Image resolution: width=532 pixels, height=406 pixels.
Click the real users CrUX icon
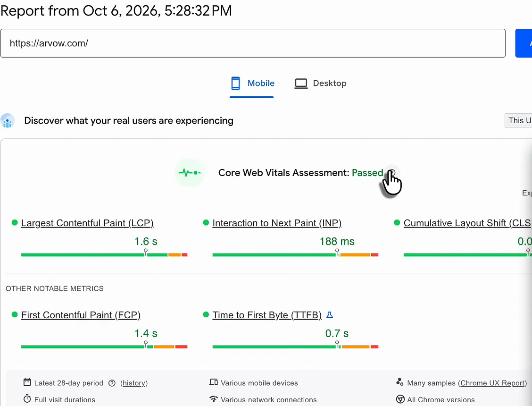coord(8,120)
